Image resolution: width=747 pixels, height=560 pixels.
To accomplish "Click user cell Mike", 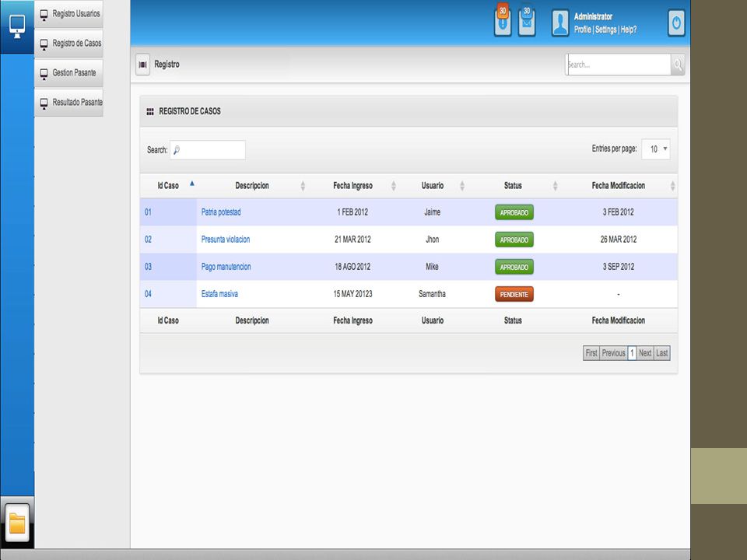I will [432, 267].
